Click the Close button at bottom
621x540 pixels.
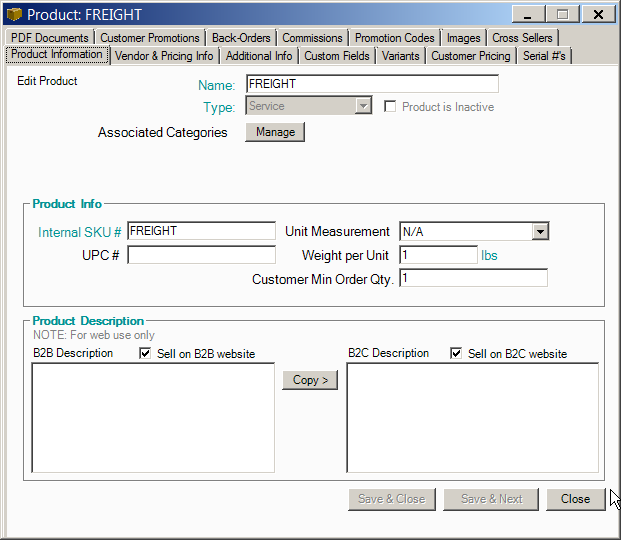[x=575, y=499]
